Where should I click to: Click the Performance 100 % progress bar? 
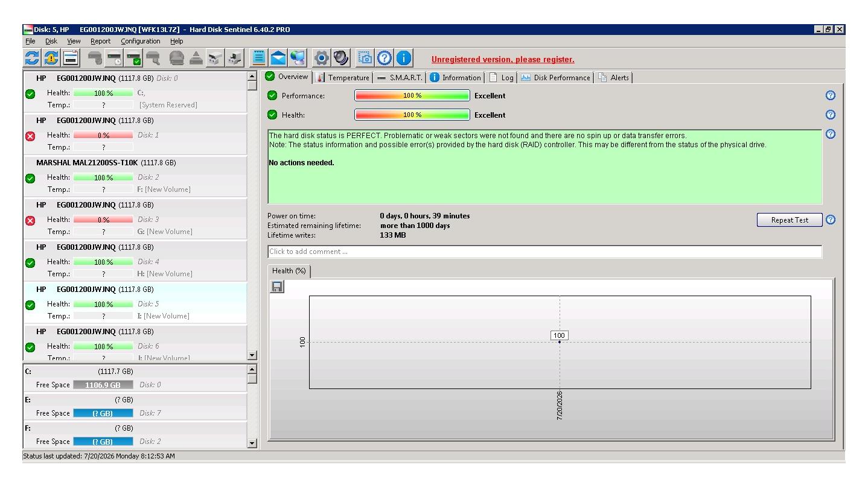tap(412, 95)
